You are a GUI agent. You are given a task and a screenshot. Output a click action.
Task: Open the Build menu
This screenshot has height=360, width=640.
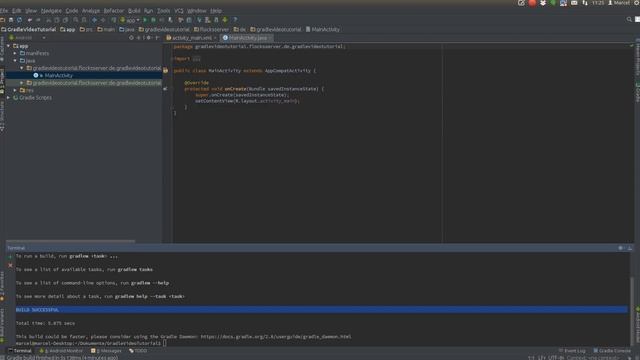[134, 11]
